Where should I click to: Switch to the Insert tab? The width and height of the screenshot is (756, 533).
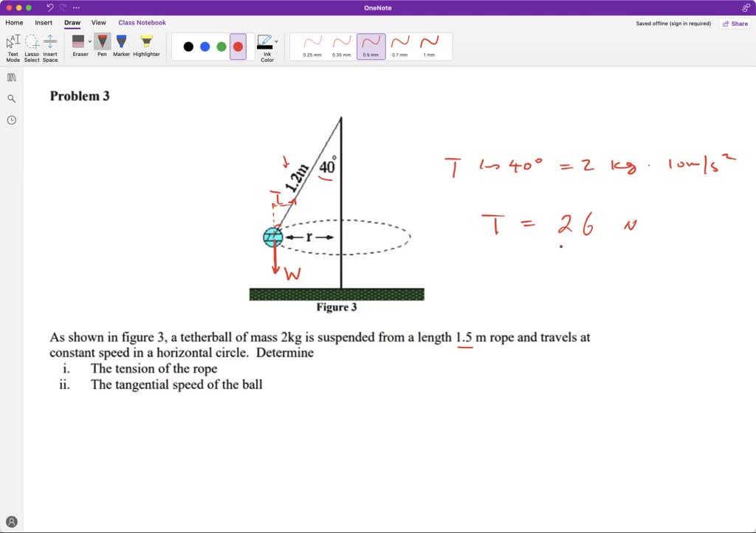click(x=44, y=22)
